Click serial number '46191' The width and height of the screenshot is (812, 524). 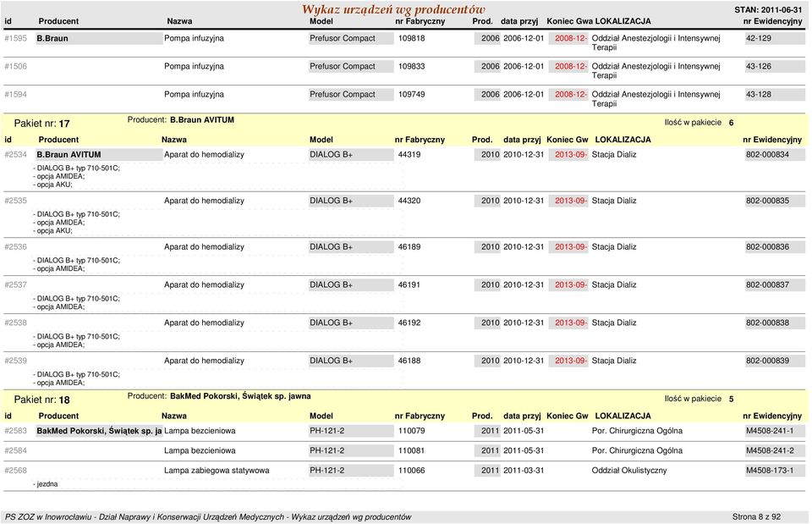pyautogui.click(x=409, y=284)
